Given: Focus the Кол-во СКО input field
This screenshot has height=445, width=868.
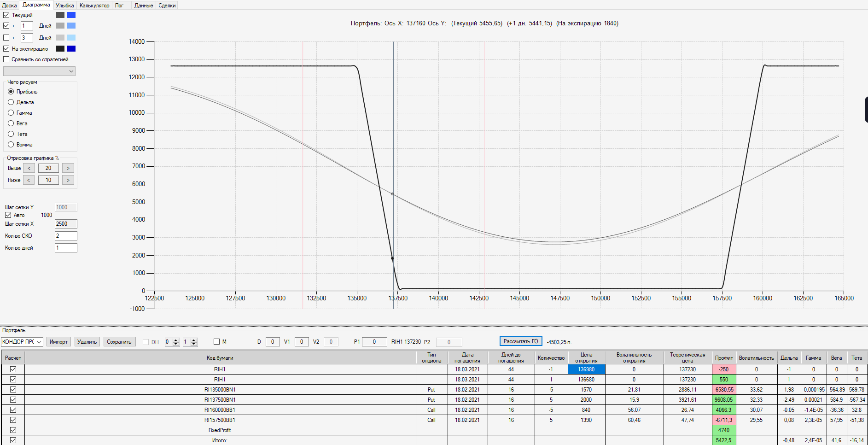Looking at the screenshot, I should 66,236.
